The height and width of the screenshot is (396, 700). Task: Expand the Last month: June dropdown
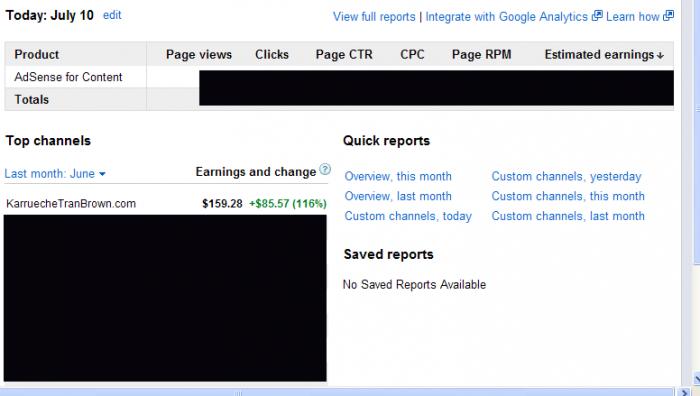55,174
